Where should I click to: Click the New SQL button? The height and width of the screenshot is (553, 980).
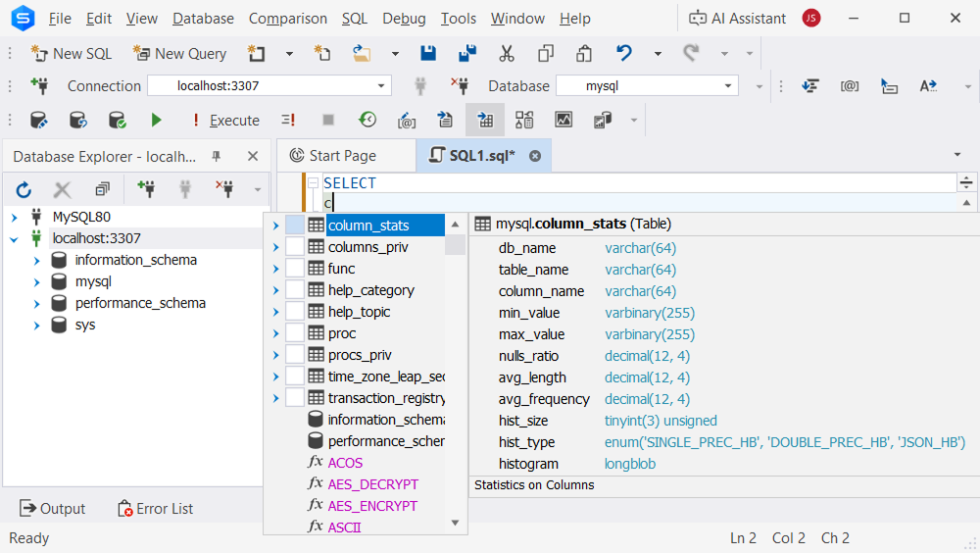[x=71, y=53]
